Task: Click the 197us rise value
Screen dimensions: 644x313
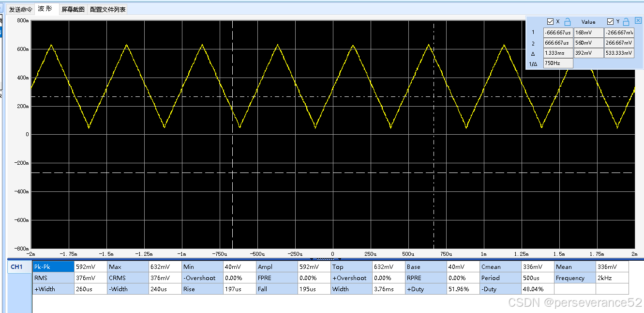Action: (240, 289)
